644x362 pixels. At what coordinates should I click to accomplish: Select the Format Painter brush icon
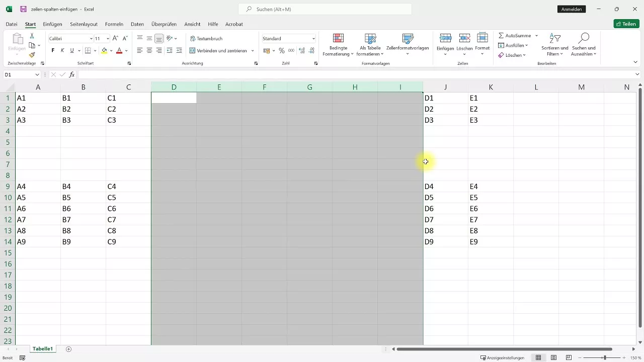32,55
